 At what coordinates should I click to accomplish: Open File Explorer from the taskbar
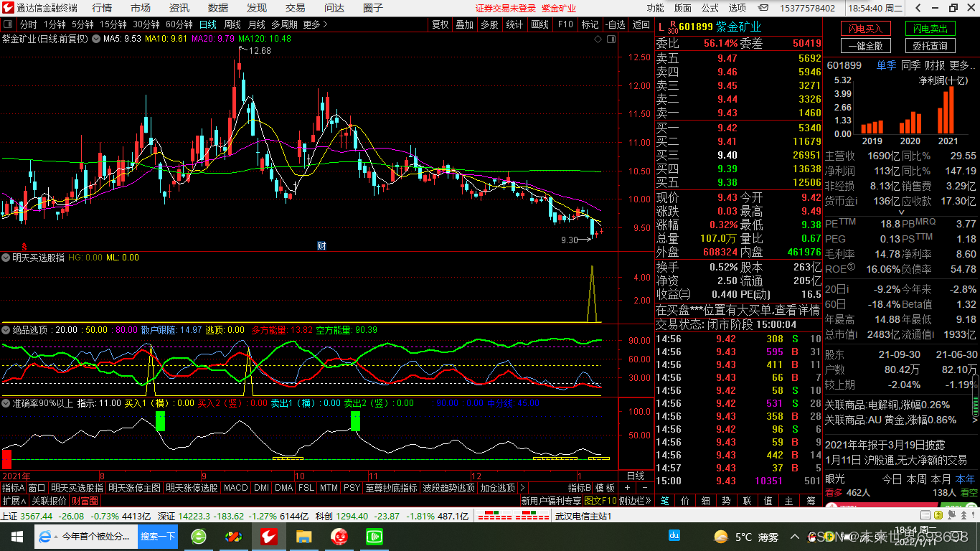point(304,536)
